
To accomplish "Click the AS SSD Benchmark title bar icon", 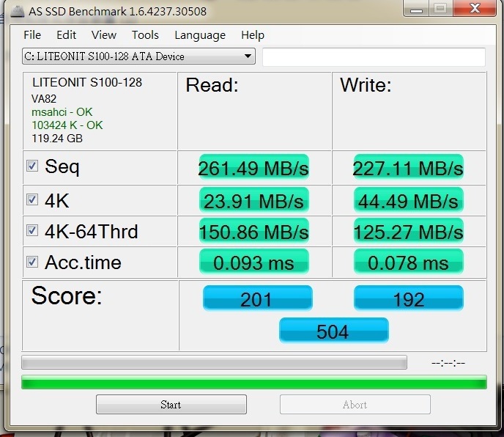I will pos(17,12).
